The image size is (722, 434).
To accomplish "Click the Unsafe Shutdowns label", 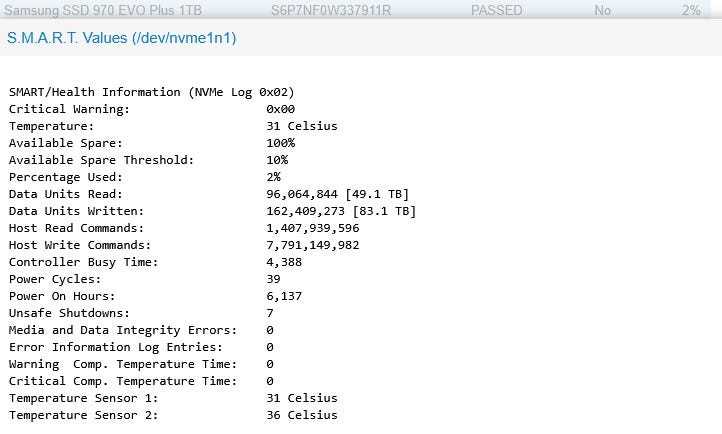I will [x=70, y=313].
